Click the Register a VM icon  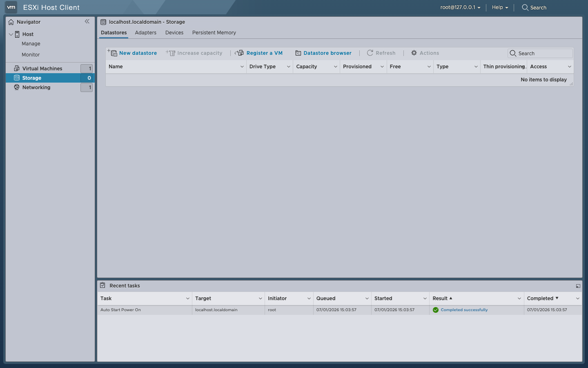pos(239,53)
